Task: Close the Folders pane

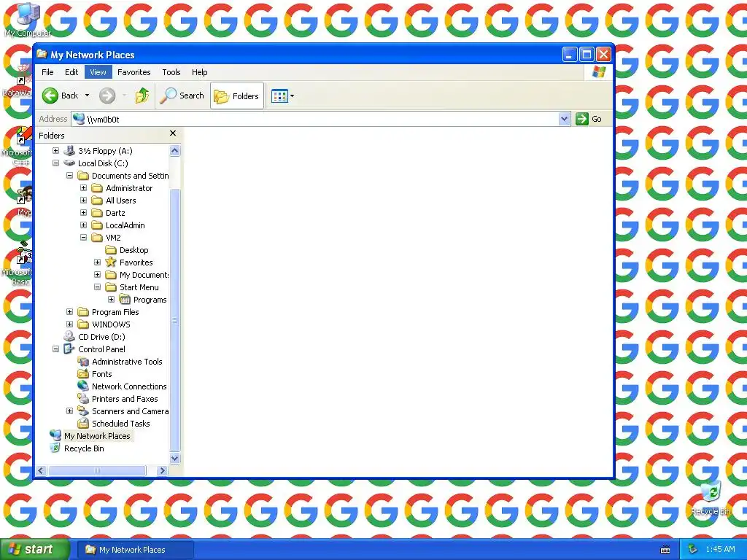Action: 173,133
